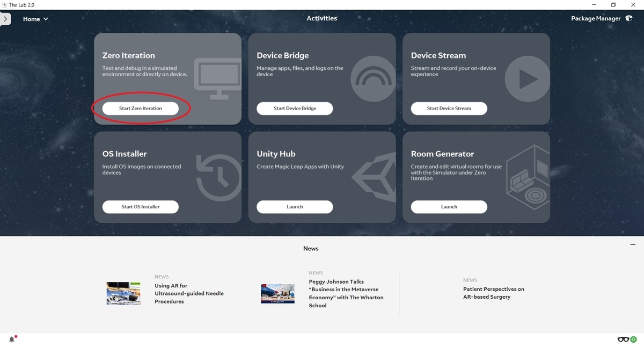
Task: Collapse the News section
Action: coord(633,244)
